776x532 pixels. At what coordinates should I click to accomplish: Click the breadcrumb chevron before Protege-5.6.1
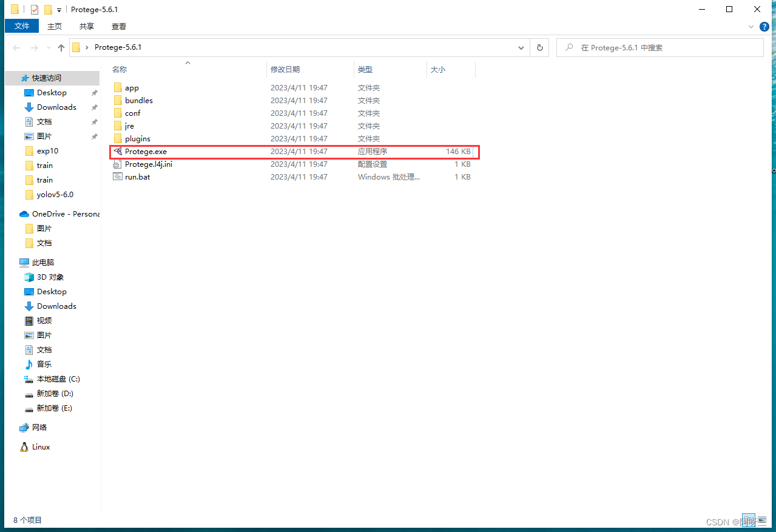pos(87,47)
